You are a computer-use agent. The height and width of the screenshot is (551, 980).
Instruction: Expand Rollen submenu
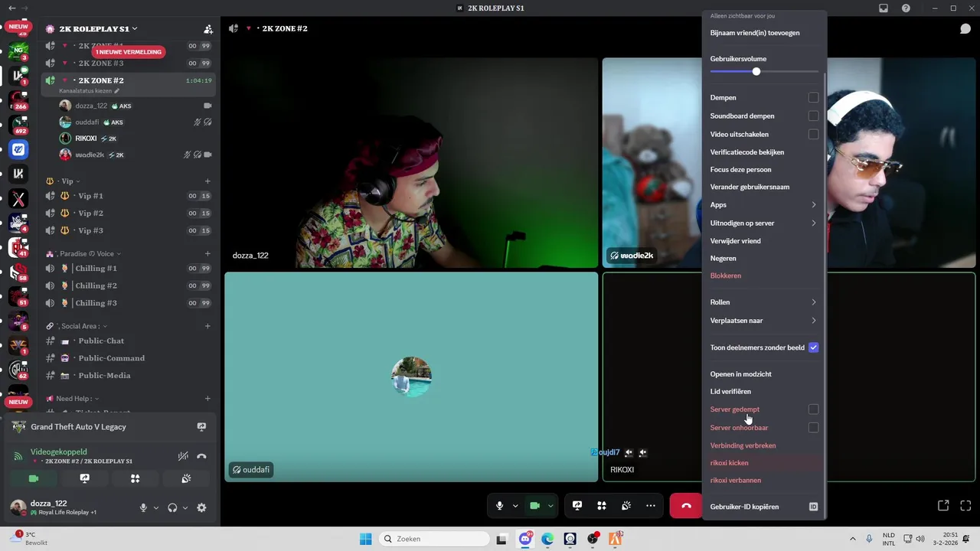click(x=763, y=302)
